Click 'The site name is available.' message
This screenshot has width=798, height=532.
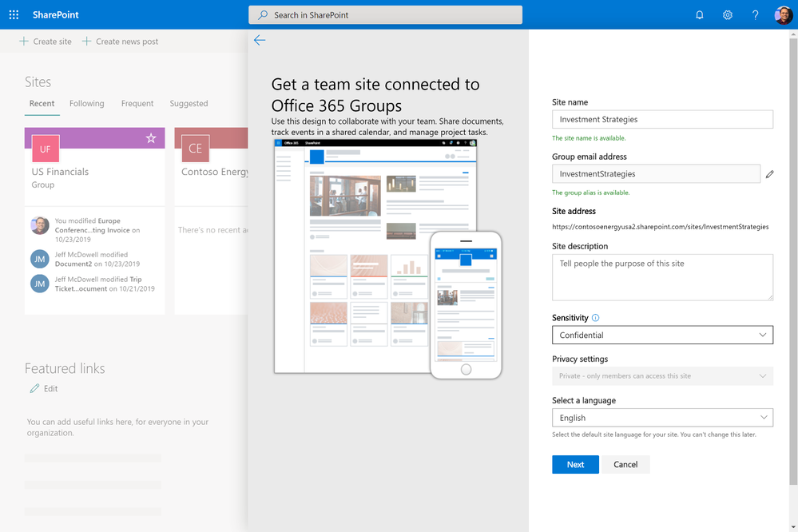(589, 138)
